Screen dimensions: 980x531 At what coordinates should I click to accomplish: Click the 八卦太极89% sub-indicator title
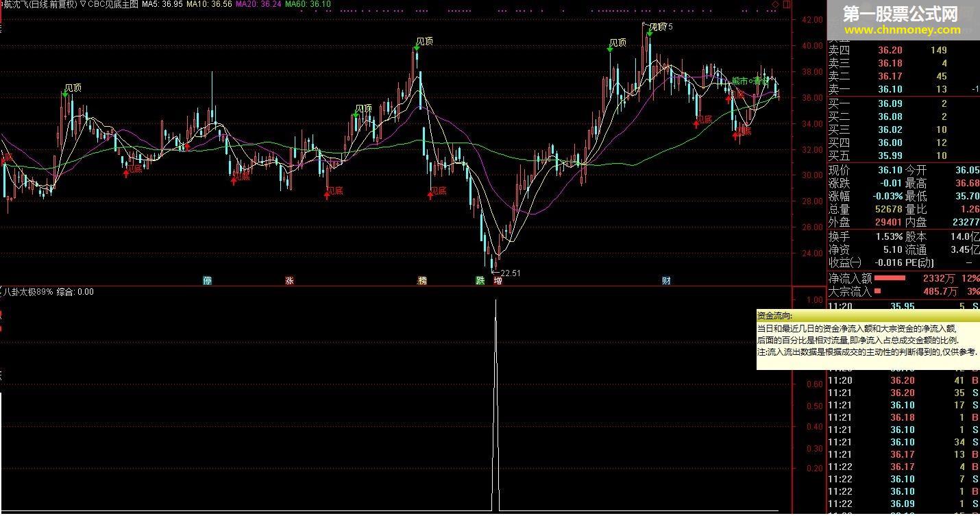point(27,292)
